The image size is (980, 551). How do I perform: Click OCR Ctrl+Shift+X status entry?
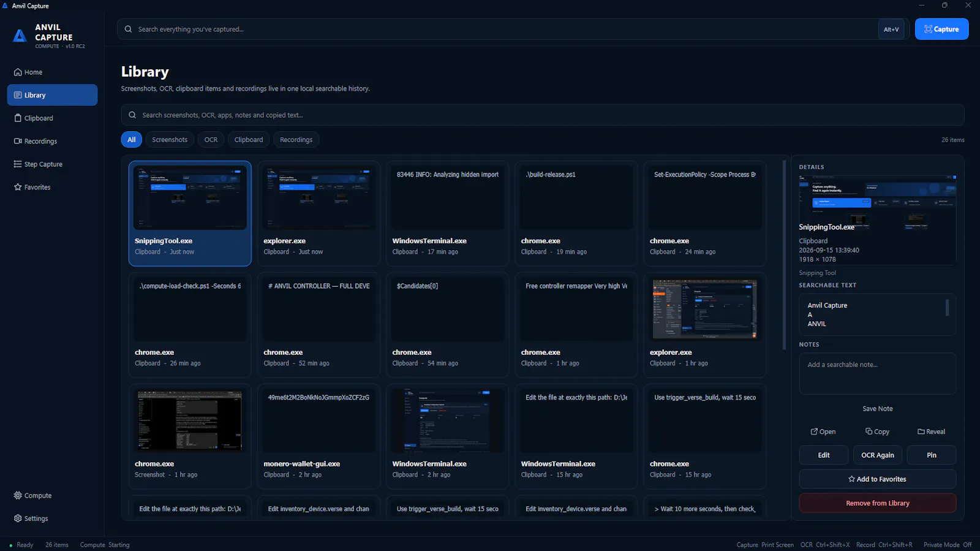(825, 545)
